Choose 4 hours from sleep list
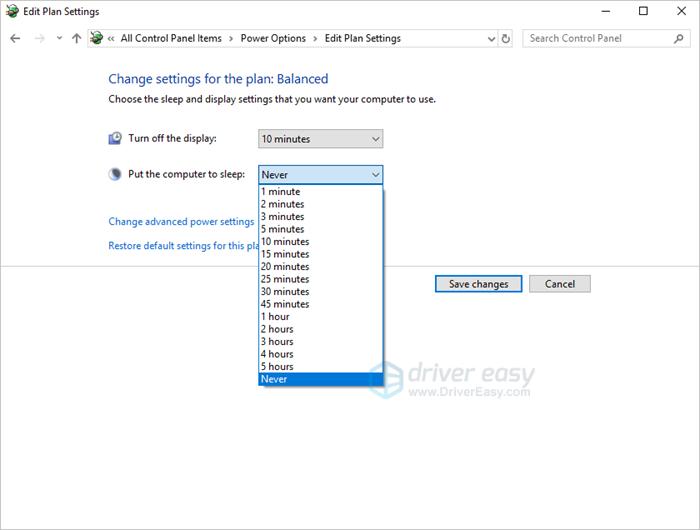 pyautogui.click(x=321, y=354)
